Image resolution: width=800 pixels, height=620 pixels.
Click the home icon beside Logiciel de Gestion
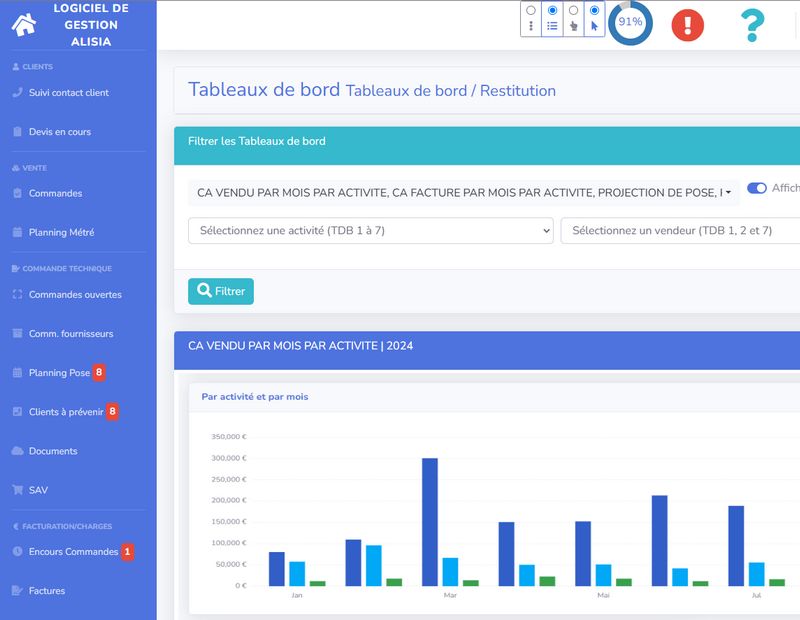pyautogui.click(x=24, y=25)
